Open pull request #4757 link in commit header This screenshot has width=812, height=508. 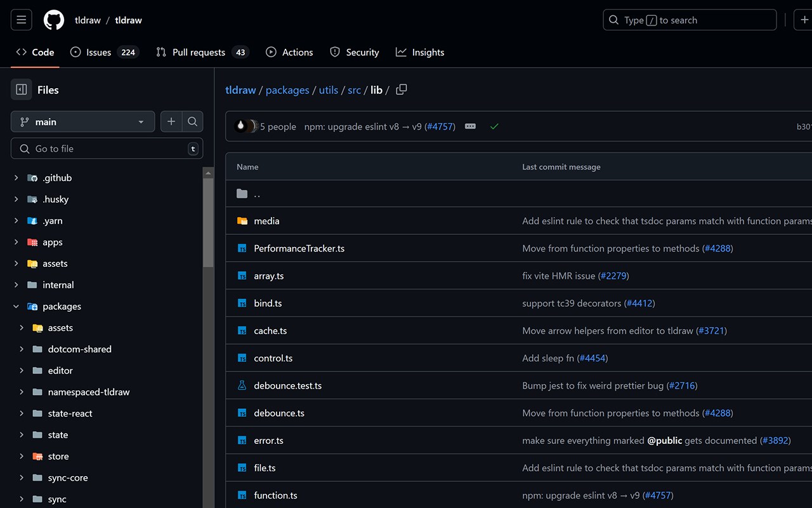tap(440, 126)
